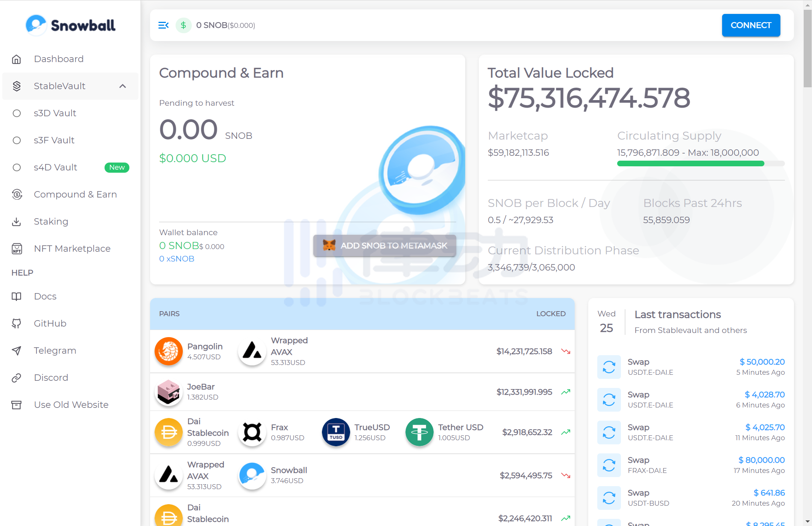812x526 pixels.
Task: Open the Discord link
Action: pyautogui.click(x=70, y=378)
